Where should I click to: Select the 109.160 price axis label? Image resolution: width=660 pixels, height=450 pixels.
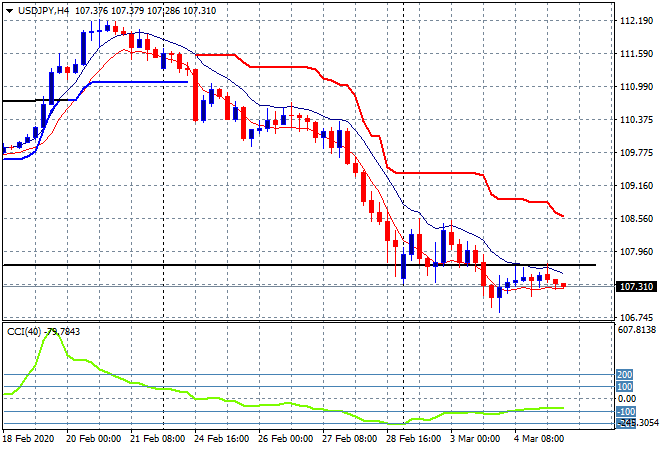coord(636,186)
